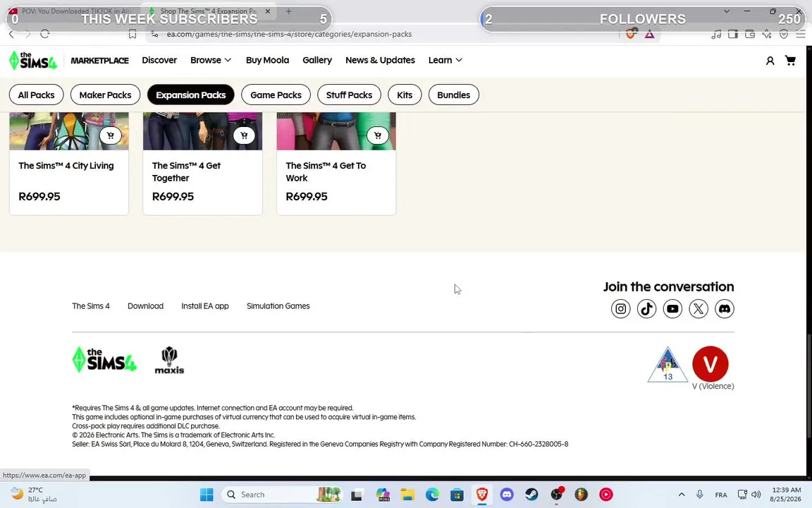Click the address bar URL

tap(289, 34)
